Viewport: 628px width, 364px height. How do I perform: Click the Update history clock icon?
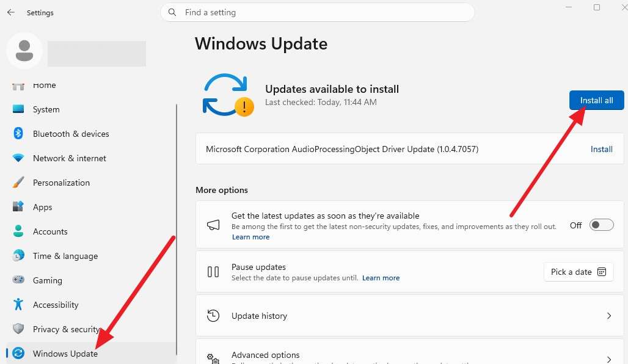[x=213, y=316]
